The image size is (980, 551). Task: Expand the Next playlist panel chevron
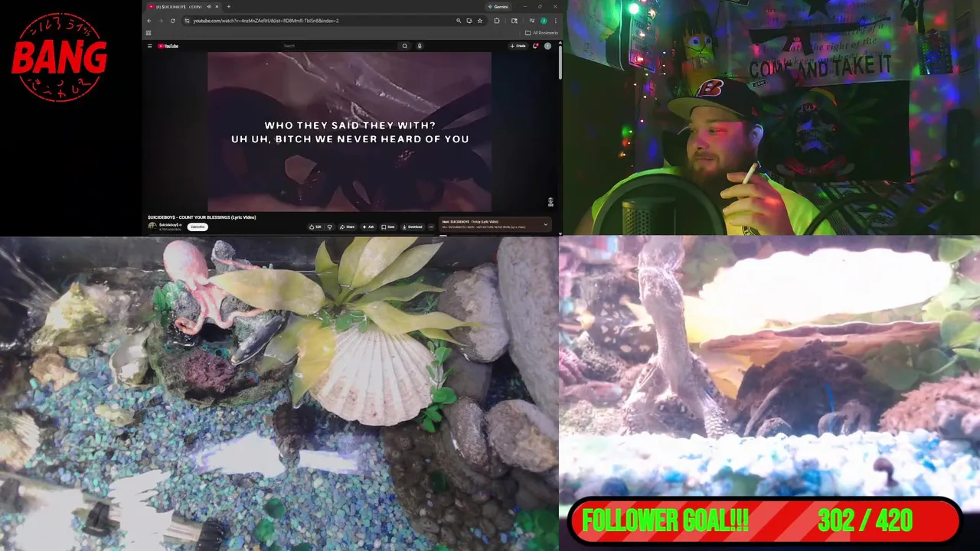[x=546, y=224]
